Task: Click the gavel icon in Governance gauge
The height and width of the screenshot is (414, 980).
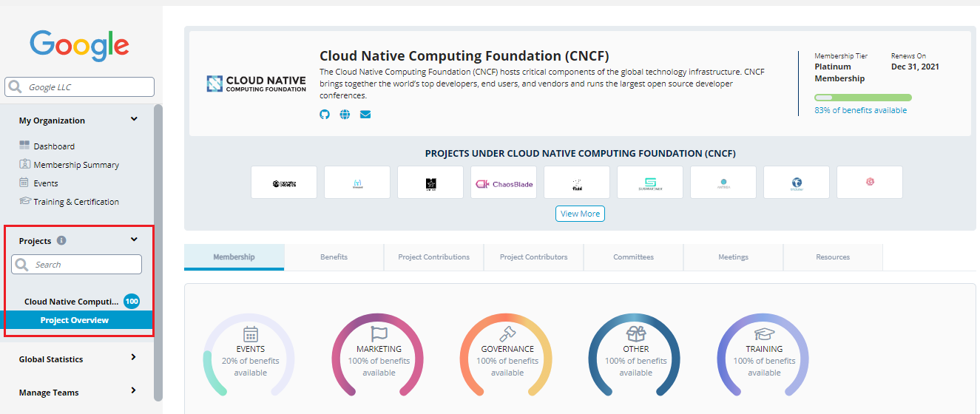Action: pos(507,334)
